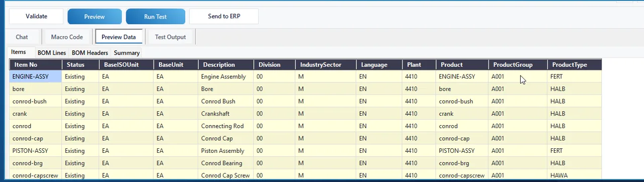Image resolution: width=644 pixels, height=182 pixels.
Task: Open the BOM Headers sub-tab
Action: tap(90, 53)
